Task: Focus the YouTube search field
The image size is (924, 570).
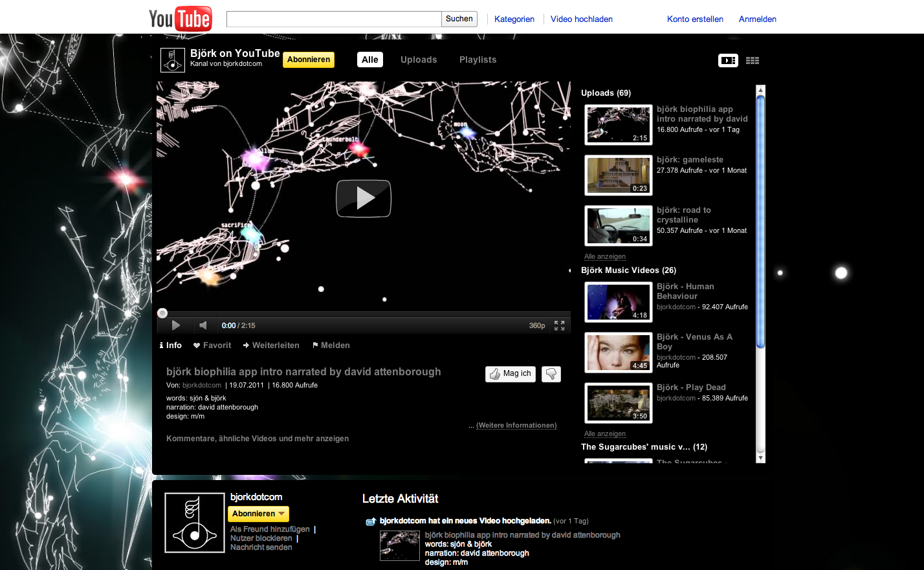Action: (334, 19)
